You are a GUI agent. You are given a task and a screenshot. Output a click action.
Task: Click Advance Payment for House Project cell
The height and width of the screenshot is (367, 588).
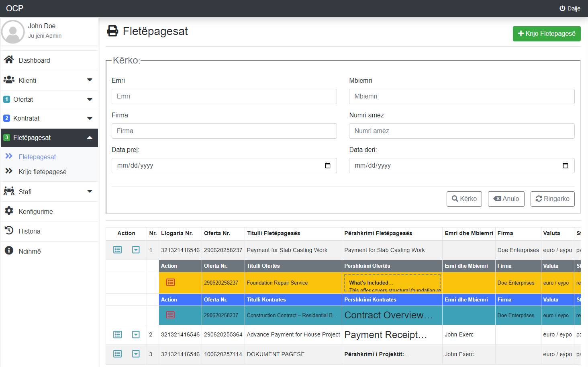293,334
